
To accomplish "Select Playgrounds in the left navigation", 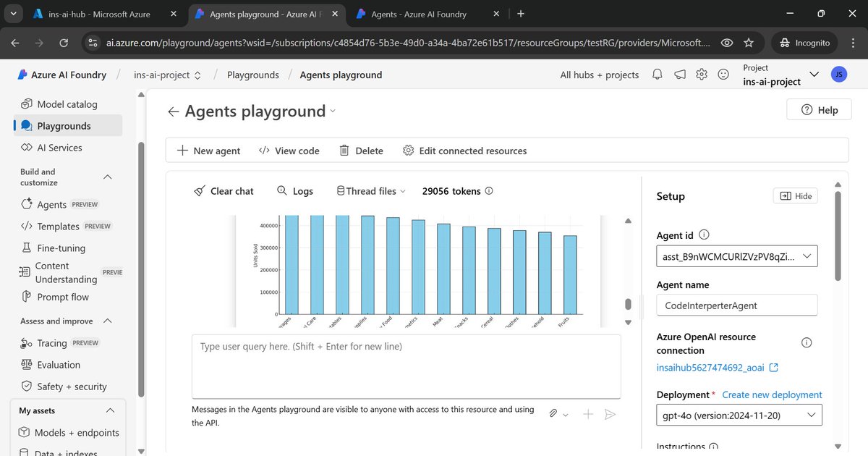I will coord(67,126).
